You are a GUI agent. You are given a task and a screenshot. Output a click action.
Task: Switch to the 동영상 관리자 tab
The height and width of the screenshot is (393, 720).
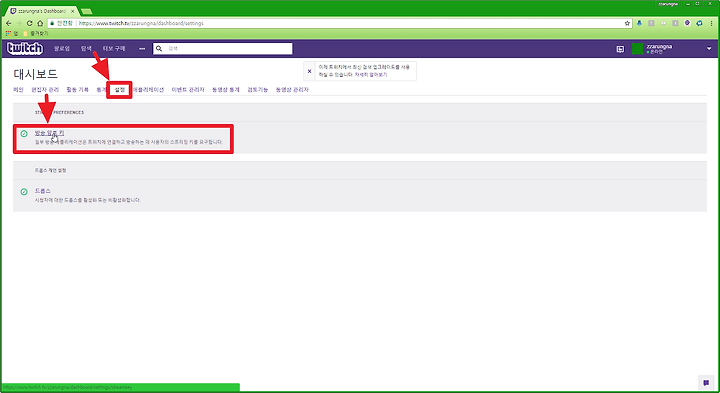[x=292, y=90]
